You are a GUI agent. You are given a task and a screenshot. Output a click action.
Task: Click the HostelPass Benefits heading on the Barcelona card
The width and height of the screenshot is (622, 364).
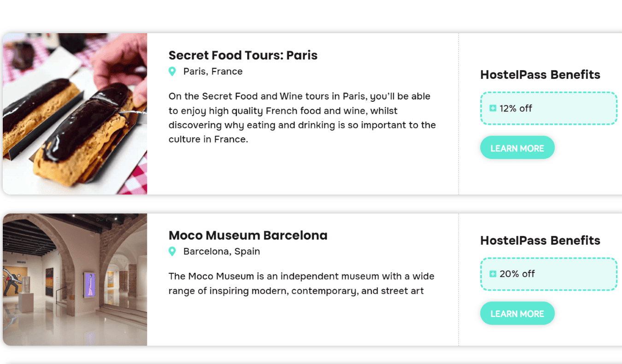540,240
